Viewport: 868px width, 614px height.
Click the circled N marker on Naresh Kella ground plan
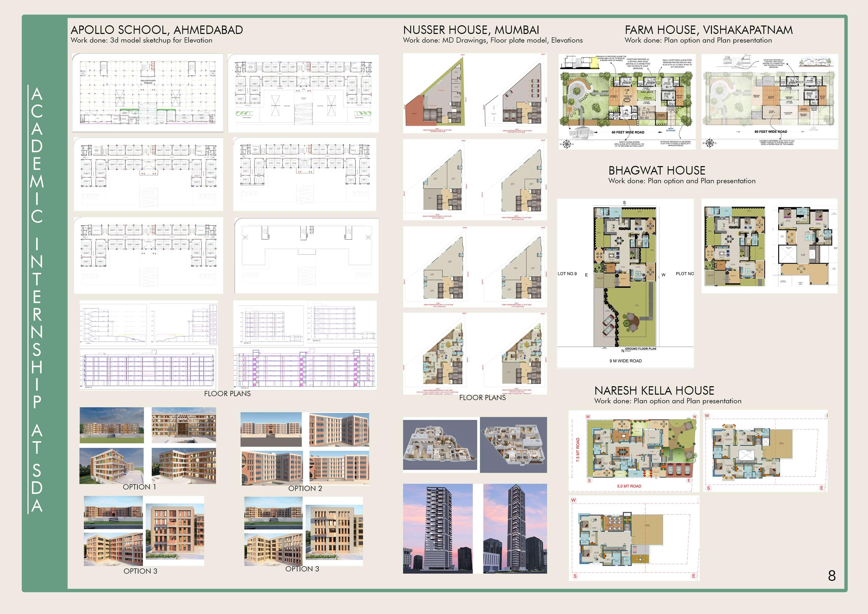pos(695,416)
